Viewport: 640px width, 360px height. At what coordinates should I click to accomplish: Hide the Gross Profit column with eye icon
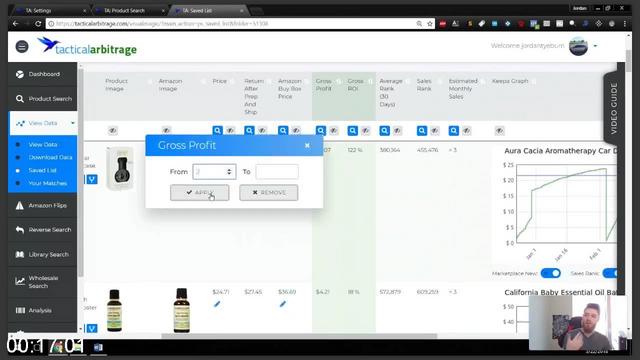coord(334,131)
